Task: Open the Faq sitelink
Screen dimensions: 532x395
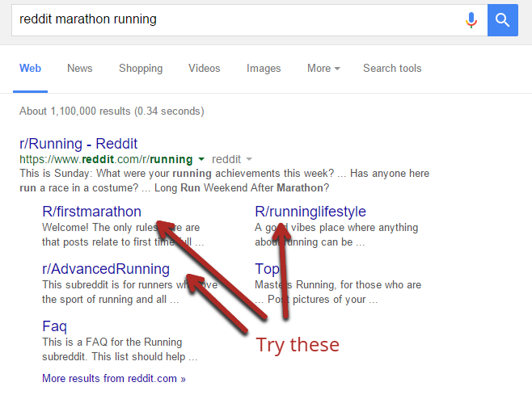Action: click(54, 326)
